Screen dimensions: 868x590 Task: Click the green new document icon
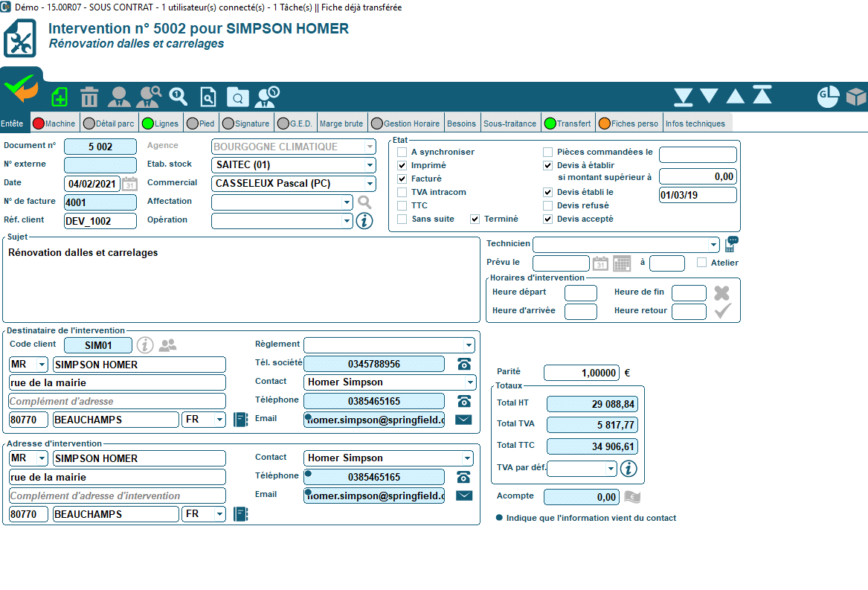click(60, 97)
